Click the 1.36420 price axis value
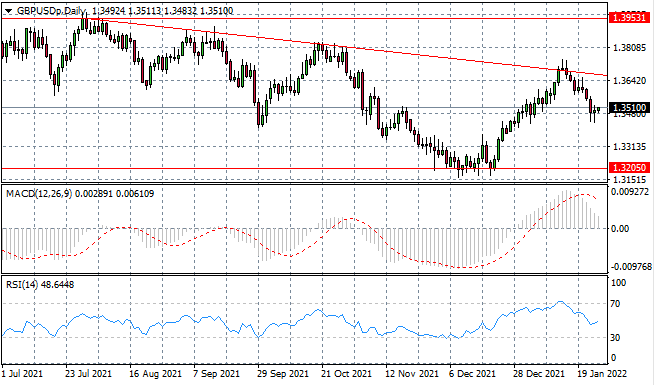The image size is (654, 385). point(629,80)
